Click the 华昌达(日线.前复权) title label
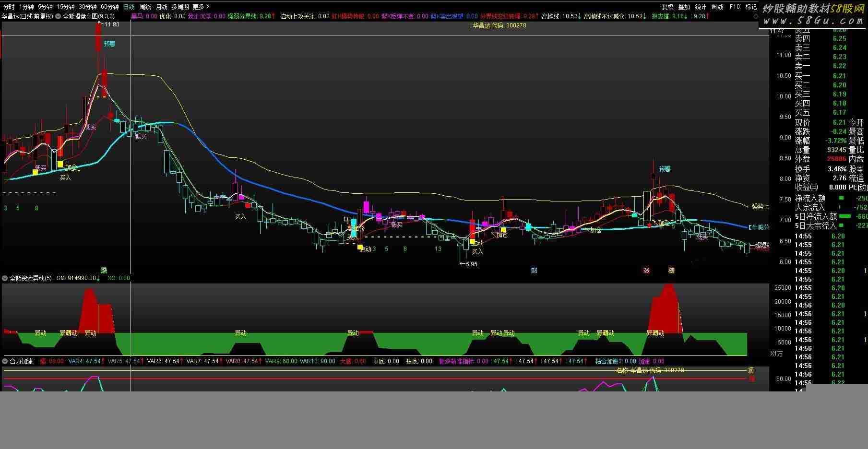868x449 pixels. [x=27, y=16]
